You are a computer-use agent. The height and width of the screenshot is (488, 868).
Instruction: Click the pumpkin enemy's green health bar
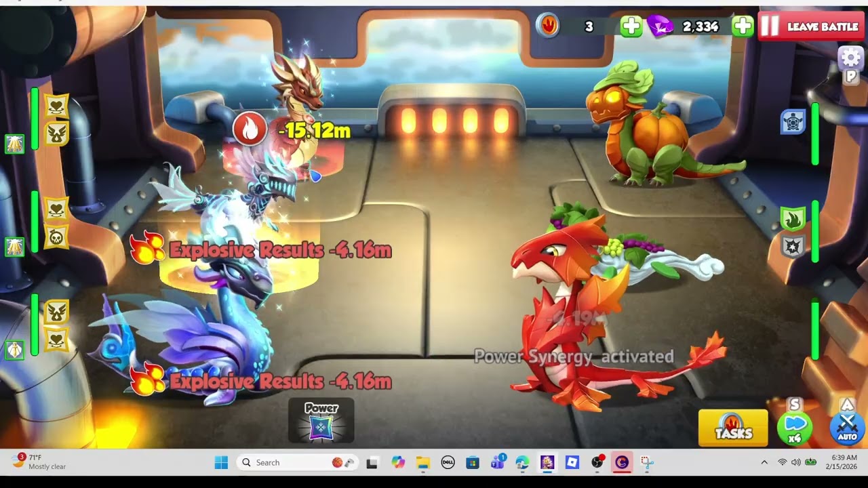pyautogui.click(x=815, y=134)
